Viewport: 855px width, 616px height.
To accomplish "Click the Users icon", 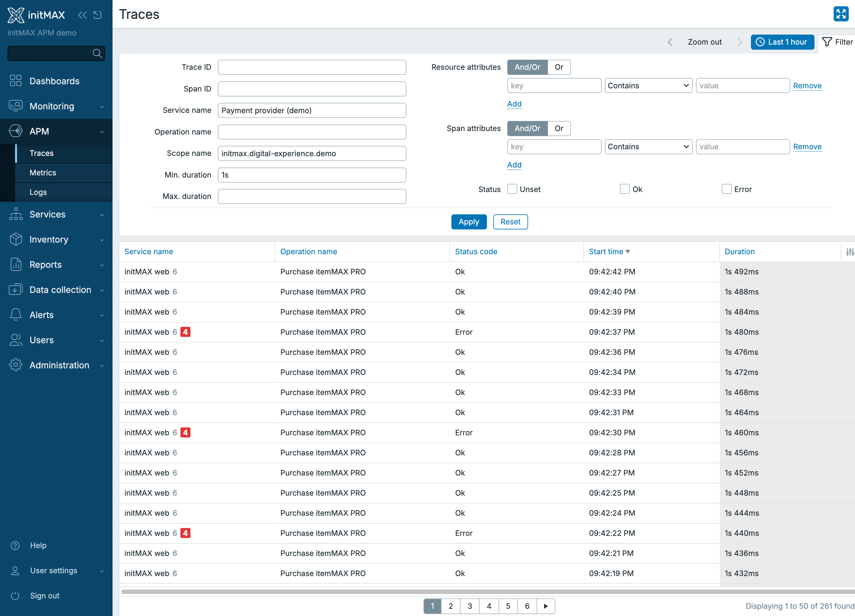I will (x=15, y=340).
